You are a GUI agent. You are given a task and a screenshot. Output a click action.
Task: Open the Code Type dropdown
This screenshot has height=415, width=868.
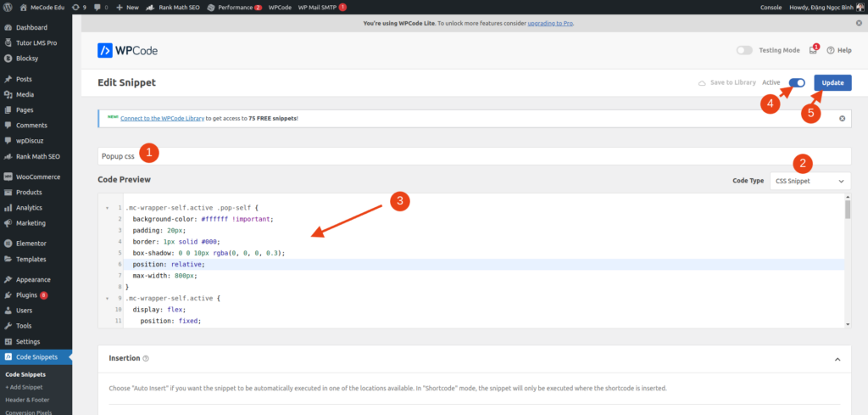810,181
